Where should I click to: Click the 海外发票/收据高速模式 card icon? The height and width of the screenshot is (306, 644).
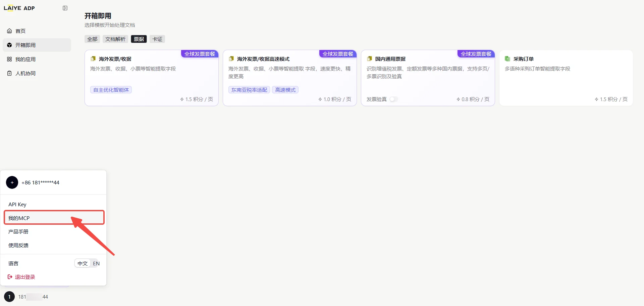tap(231, 59)
